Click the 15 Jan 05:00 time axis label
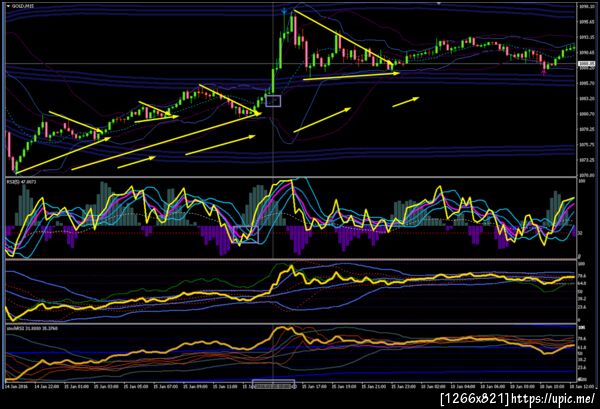The image size is (600, 409). tap(136, 387)
